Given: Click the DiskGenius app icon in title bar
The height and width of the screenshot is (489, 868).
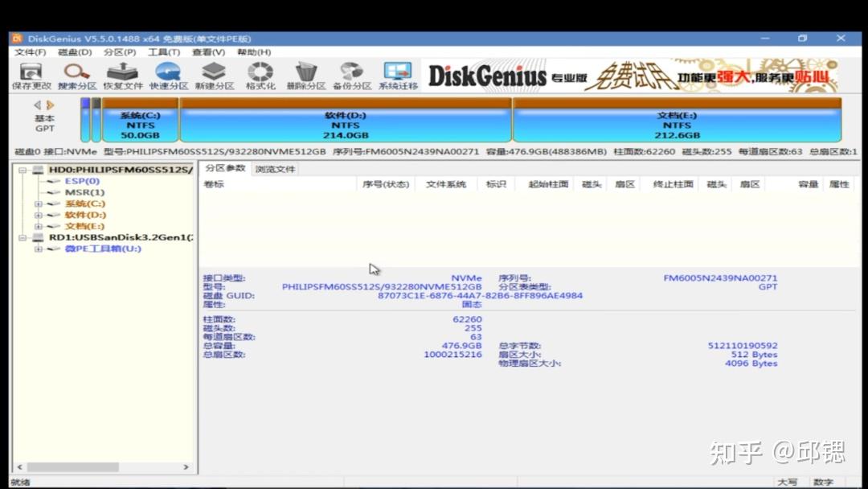Looking at the screenshot, I should coord(17,39).
